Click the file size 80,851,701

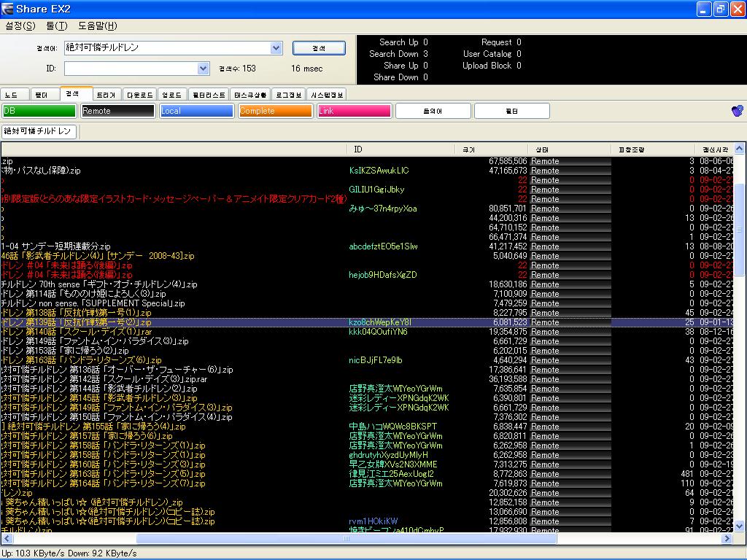508,209
